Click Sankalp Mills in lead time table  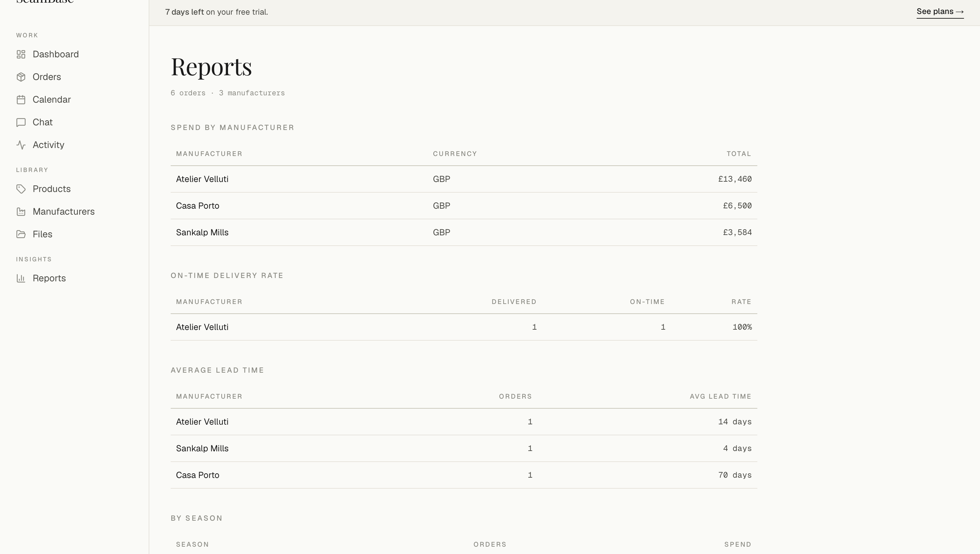tap(202, 449)
